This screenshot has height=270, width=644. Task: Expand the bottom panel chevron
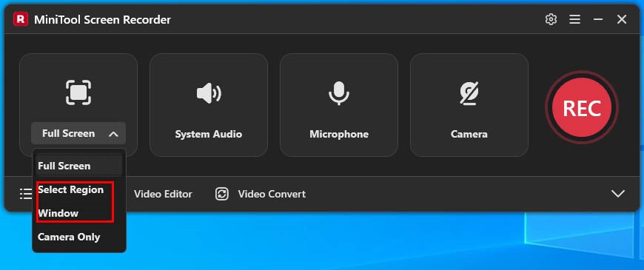point(617,194)
